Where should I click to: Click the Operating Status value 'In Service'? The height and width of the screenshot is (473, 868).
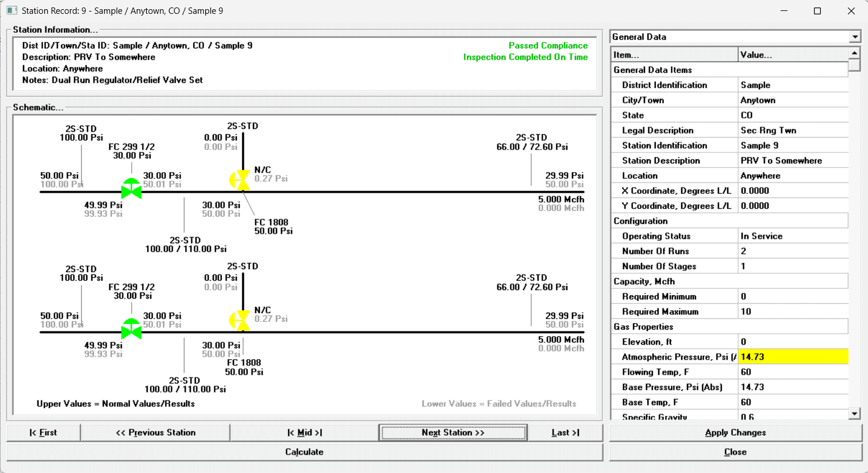(793, 236)
